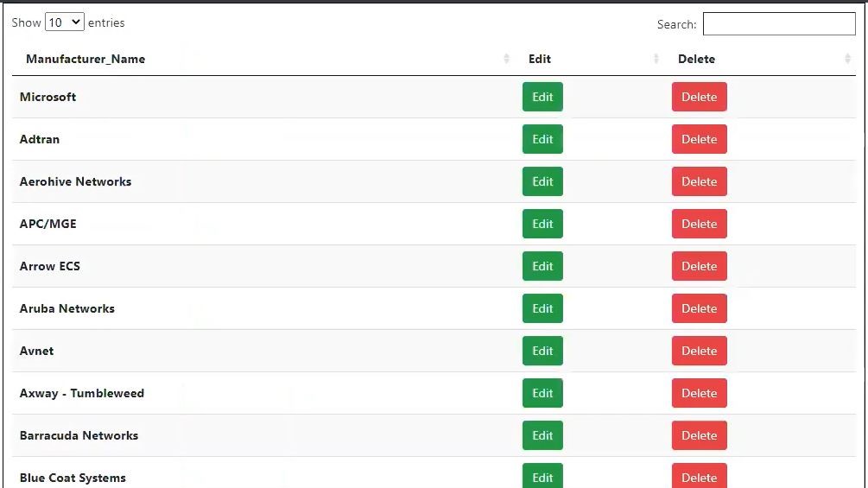
Task: Delete the Aerohive Networks row
Action: [699, 181]
